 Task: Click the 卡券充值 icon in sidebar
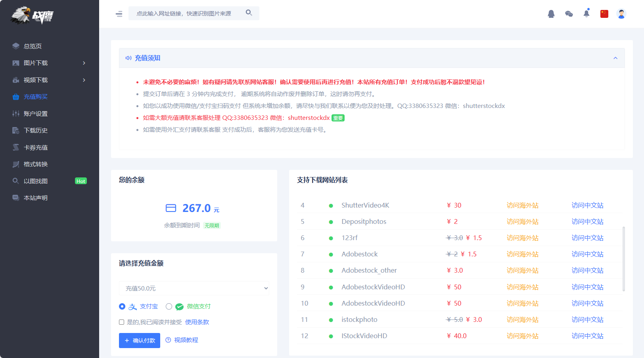point(16,147)
